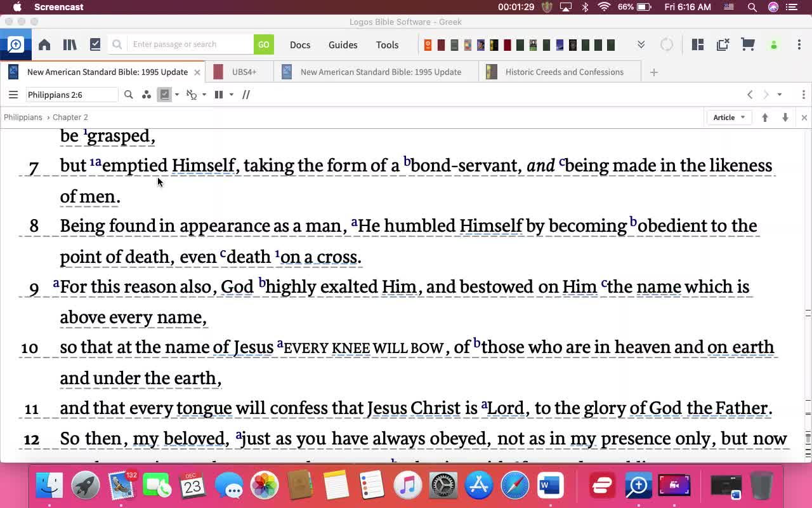
Task: Open the Logos home page icon
Action: coord(44,44)
